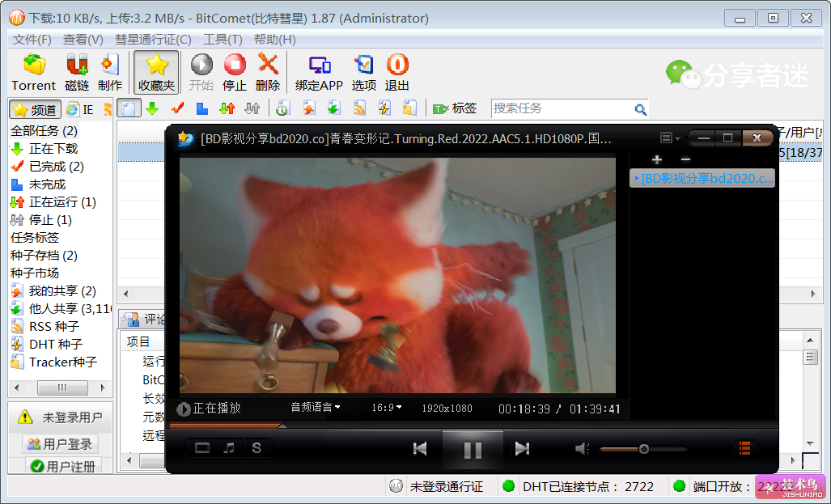
Task: Skip to previous track in player
Action: pos(420,449)
